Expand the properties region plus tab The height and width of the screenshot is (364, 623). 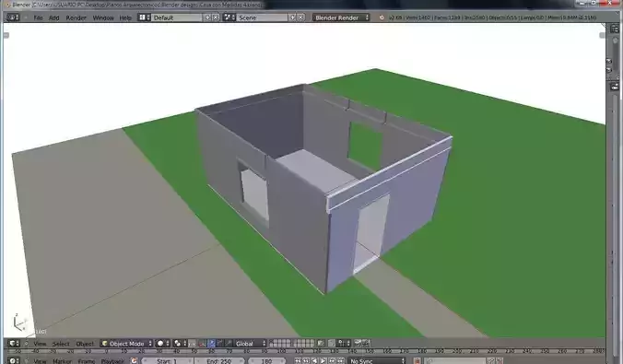(602, 35)
